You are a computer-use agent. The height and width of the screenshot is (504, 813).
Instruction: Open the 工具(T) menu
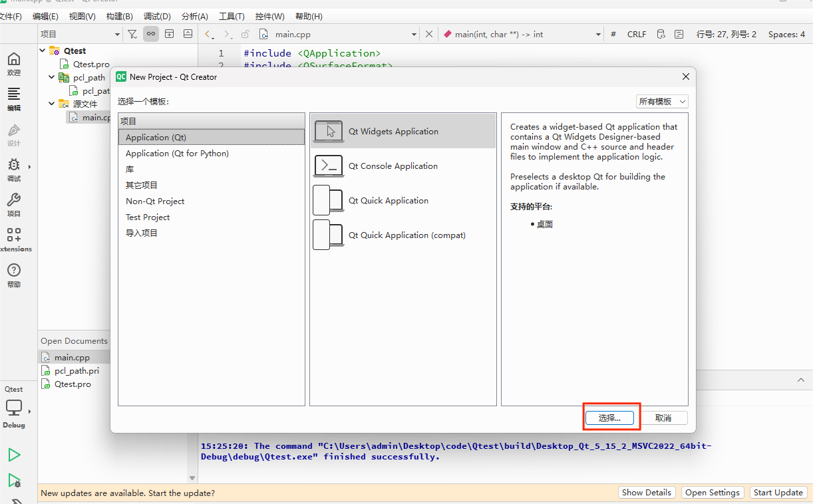click(232, 16)
